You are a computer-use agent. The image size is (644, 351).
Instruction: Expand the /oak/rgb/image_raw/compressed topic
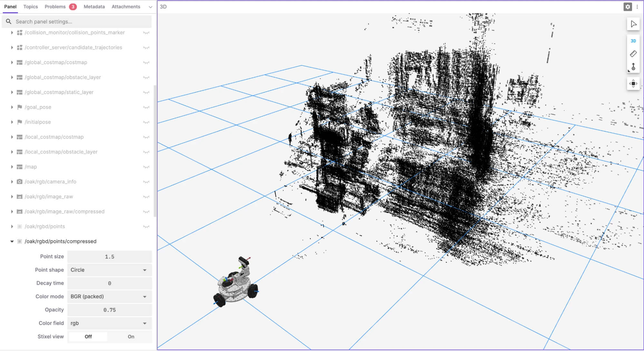coord(12,212)
